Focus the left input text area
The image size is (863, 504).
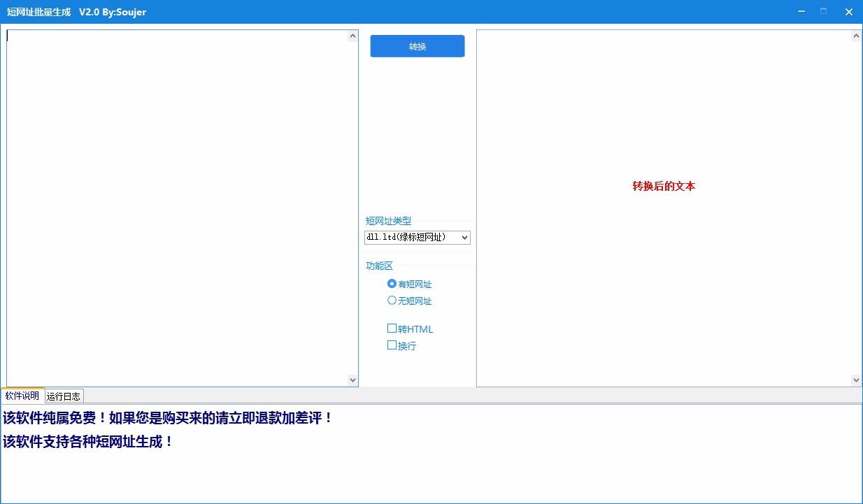click(x=177, y=208)
